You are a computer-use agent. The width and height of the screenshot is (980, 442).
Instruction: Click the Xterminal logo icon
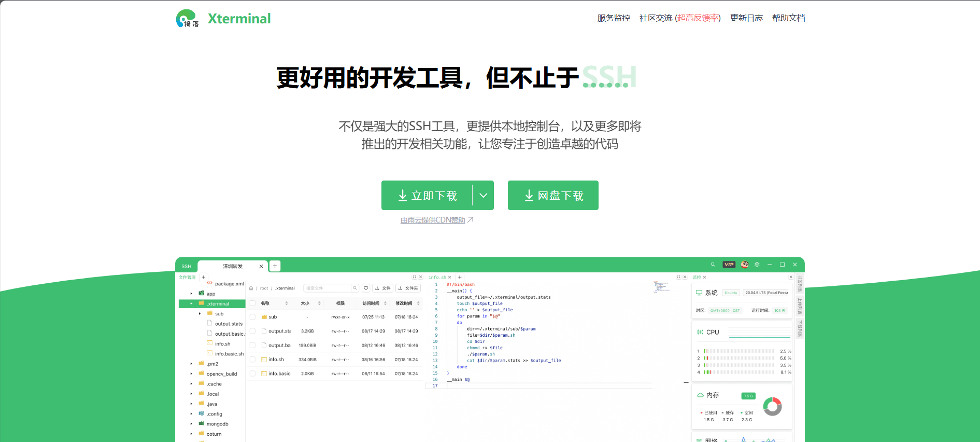tap(187, 18)
